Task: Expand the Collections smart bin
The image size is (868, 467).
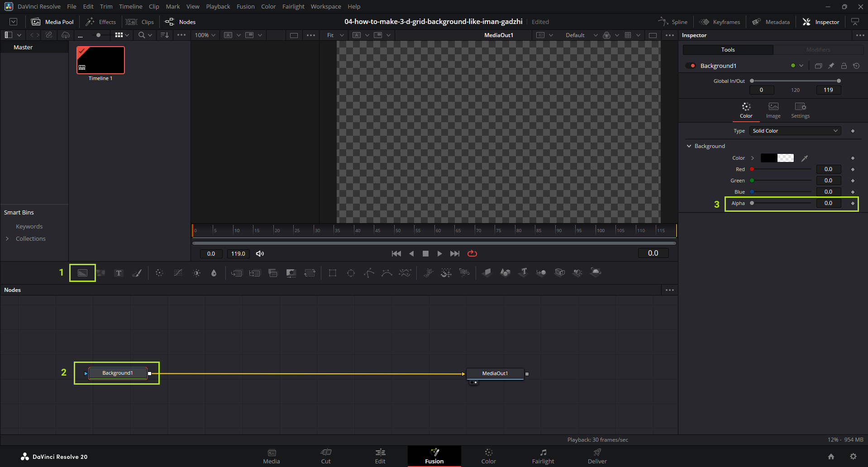Action: [x=7, y=238]
